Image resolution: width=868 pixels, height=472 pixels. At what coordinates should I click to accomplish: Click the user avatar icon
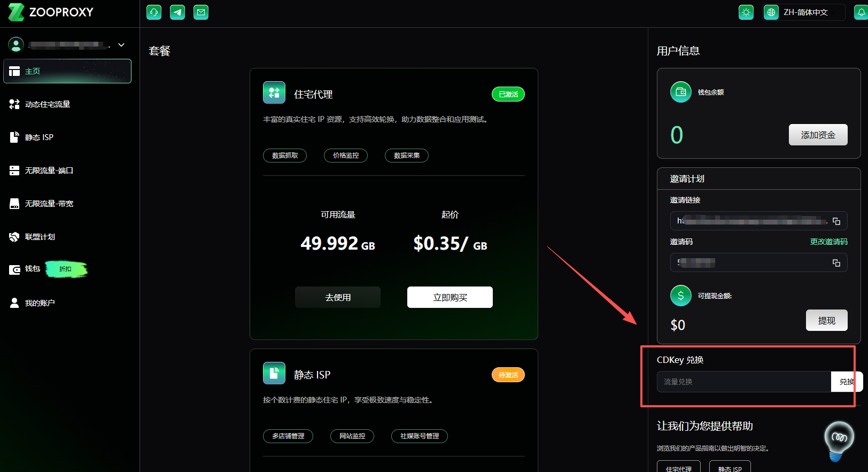click(x=16, y=45)
